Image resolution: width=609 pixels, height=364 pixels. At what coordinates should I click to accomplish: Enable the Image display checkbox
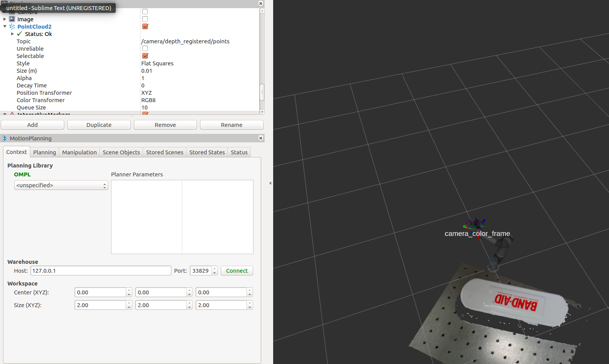pos(145,19)
